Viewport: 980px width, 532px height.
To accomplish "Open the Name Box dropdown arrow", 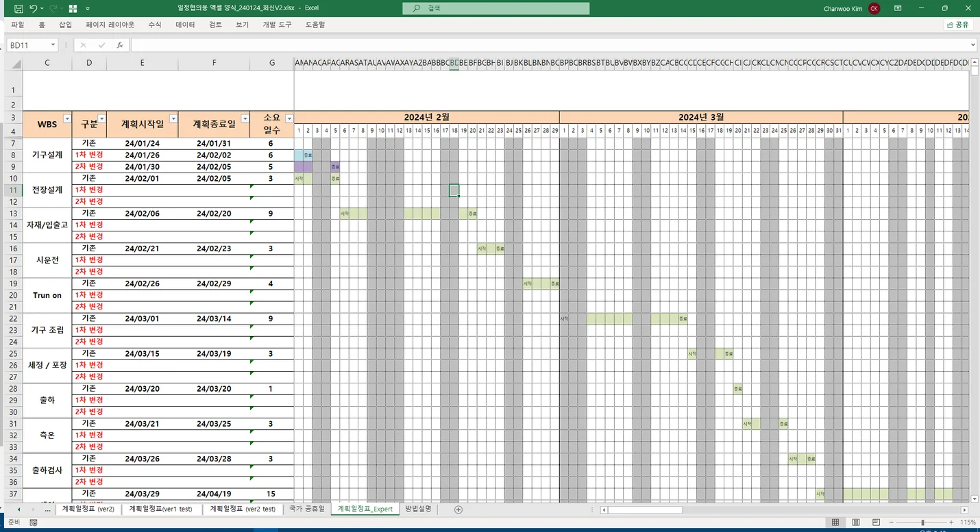I will coord(53,45).
